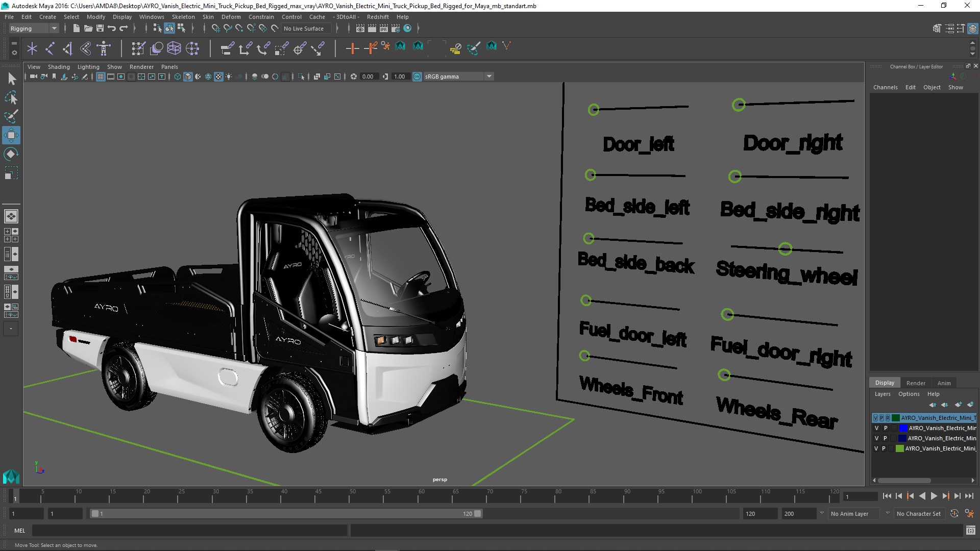
Task: Click Options in the Layer Editor
Action: [909, 394]
